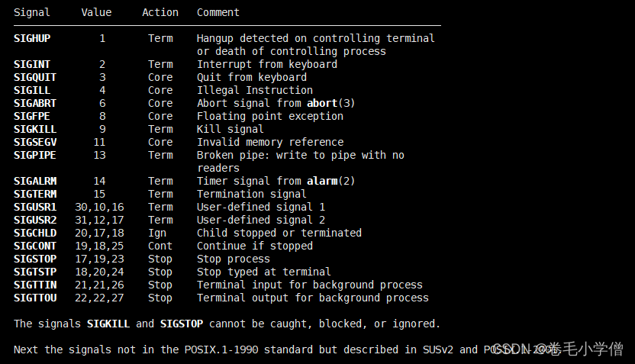
Task: Select the SIGKILL entry in the table
Action: 35,129
